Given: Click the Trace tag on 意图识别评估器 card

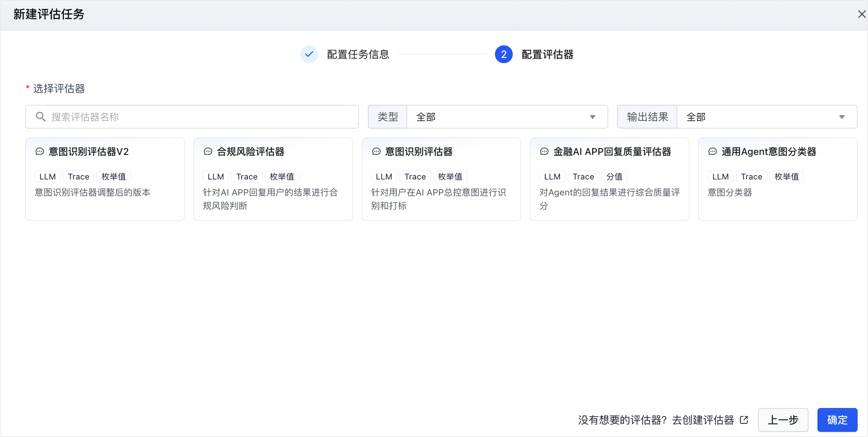Looking at the screenshot, I should point(415,177).
